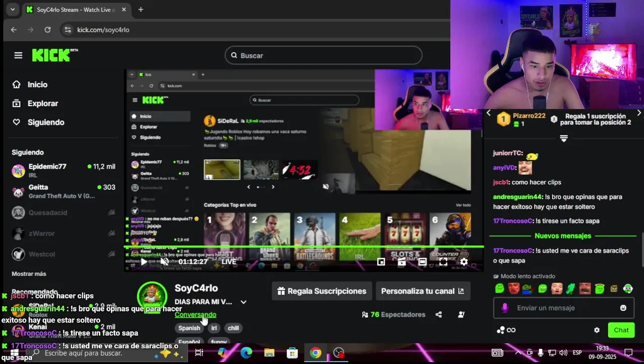
Task: Select the chill tag
Action: point(233,328)
